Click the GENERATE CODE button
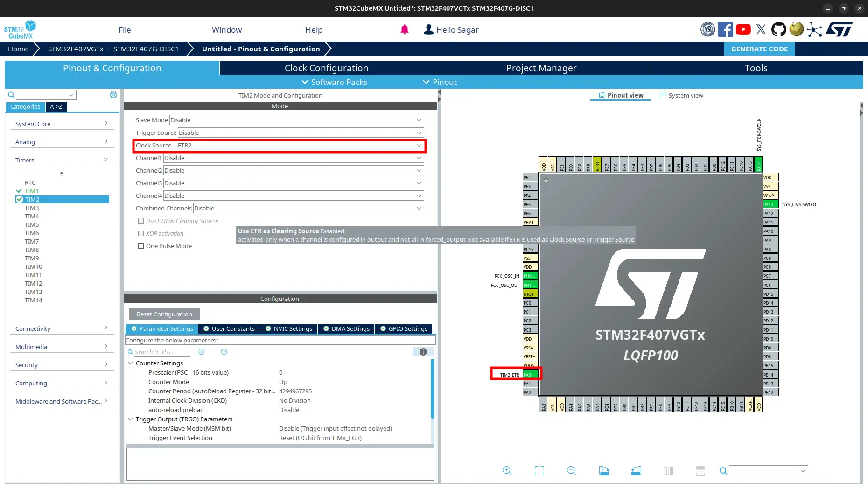The width and height of the screenshot is (868, 489). pyautogui.click(x=759, y=49)
